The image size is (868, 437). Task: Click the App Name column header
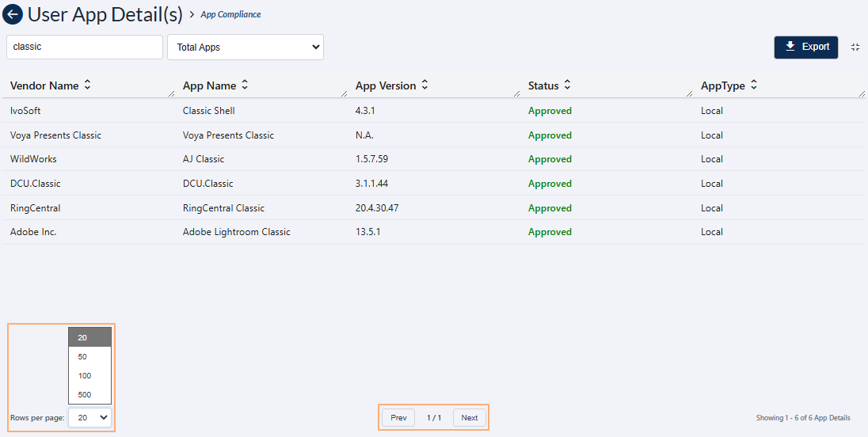click(x=209, y=85)
